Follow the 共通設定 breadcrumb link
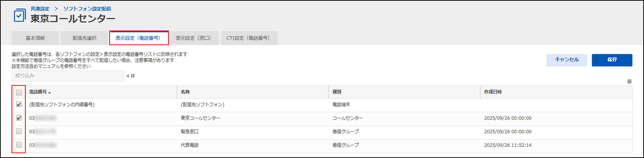The height and width of the screenshot is (158, 644). (x=40, y=9)
